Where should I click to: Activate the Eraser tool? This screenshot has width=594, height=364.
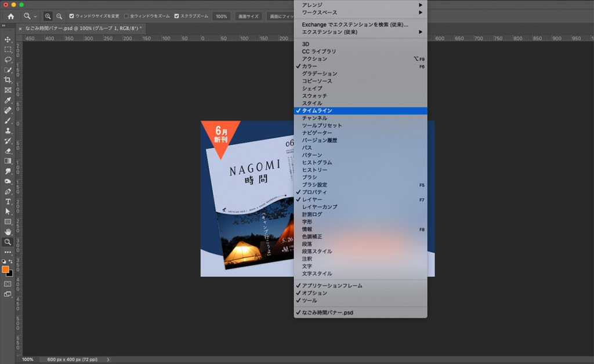click(x=8, y=151)
